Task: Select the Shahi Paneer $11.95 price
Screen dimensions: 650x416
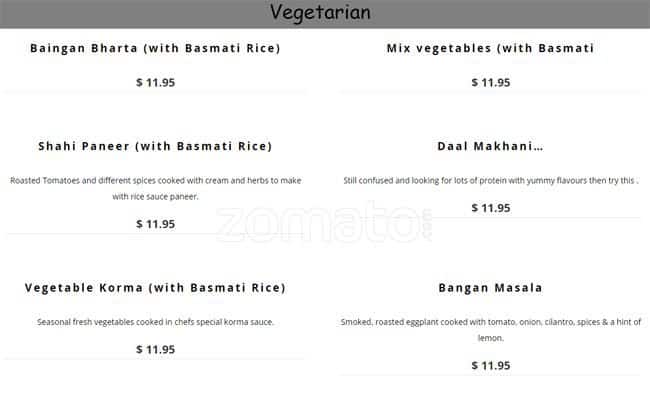Action: coord(155,224)
